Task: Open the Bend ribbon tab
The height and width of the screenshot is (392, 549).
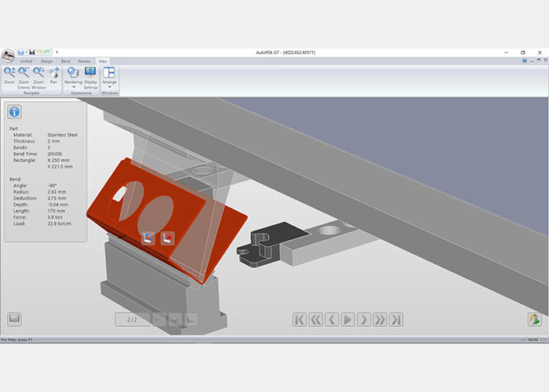Action: [x=66, y=60]
